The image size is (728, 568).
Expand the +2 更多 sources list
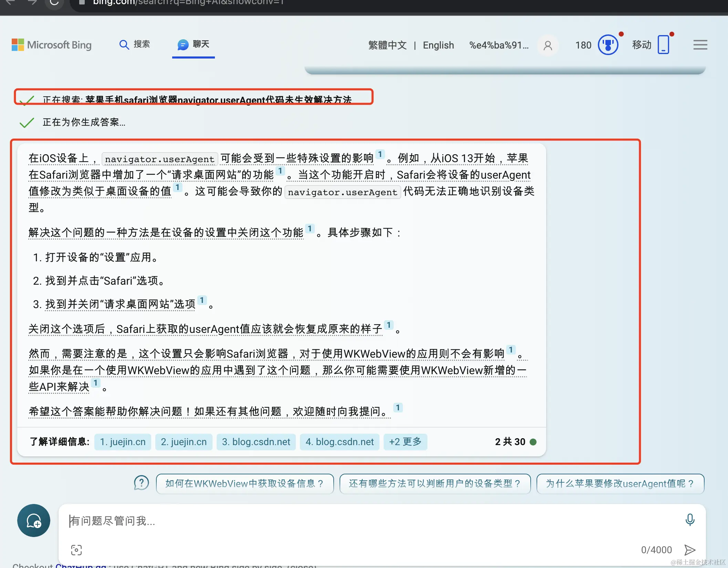pyautogui.click(x=405, y=442)
